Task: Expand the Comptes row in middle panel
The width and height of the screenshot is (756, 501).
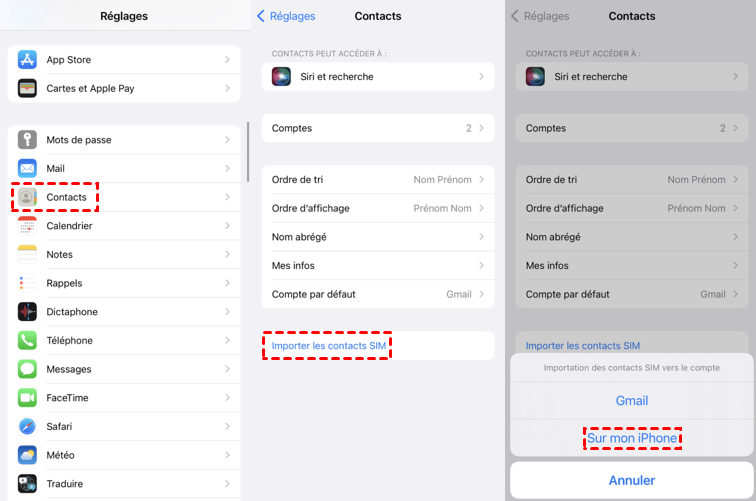Action: pos(378,128)
